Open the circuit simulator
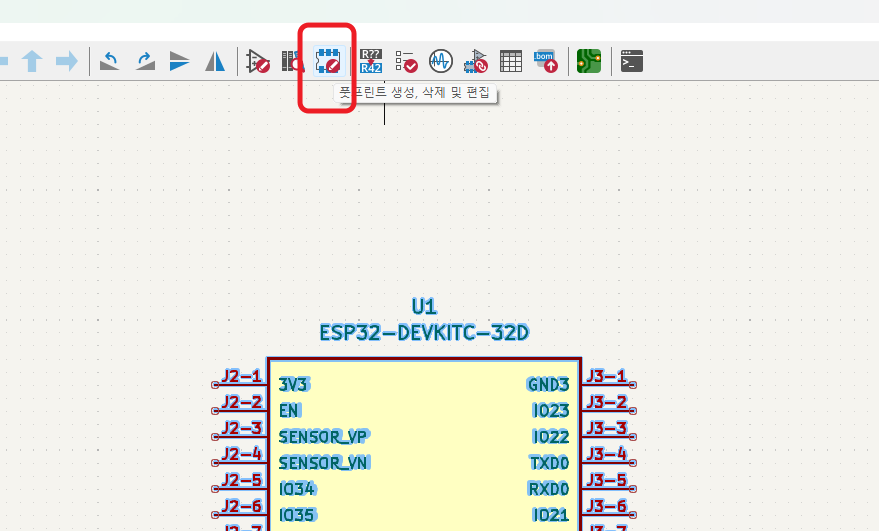The height and width of the screenshot is (531, 879). pos(441,61)
